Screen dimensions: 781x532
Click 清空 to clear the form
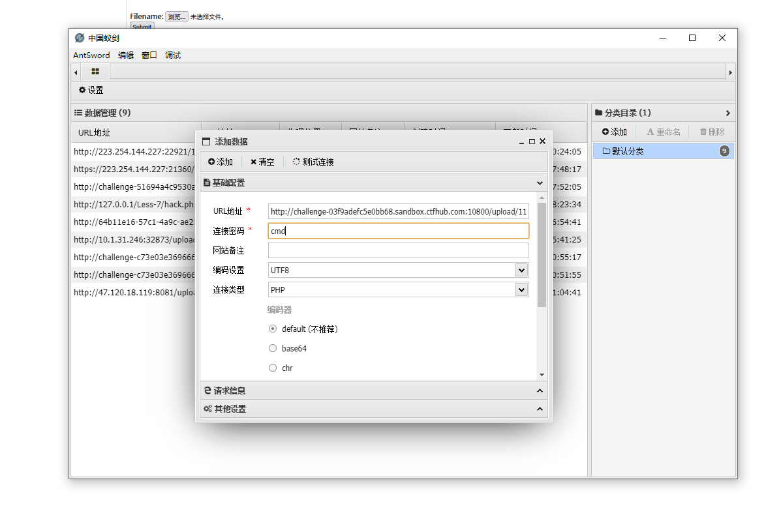[262, 162]
